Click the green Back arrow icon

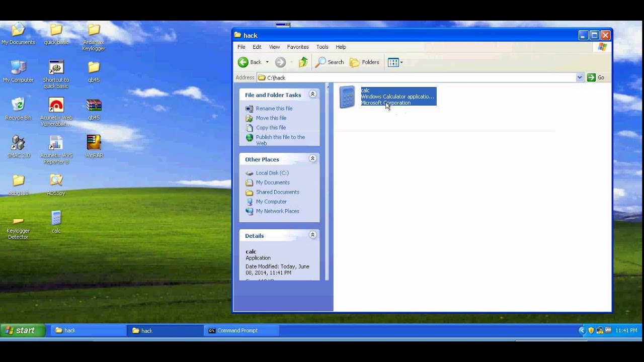[x=243, y=62]
